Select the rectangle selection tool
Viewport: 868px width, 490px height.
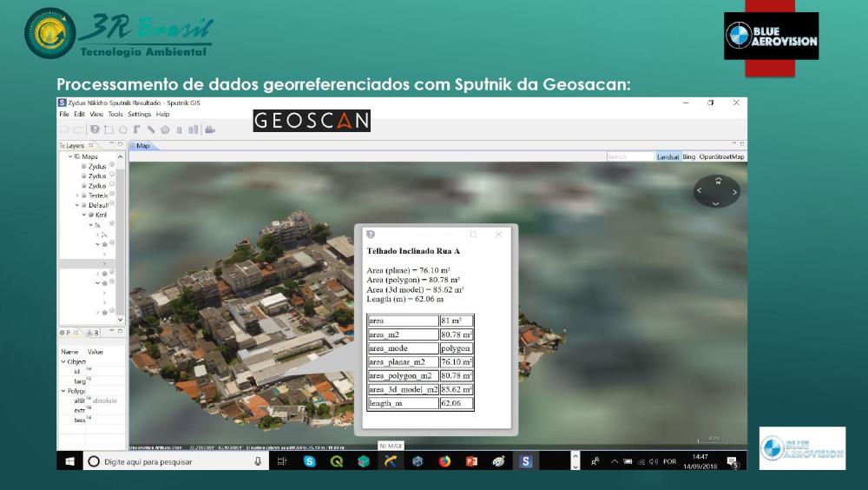[109, 129]
